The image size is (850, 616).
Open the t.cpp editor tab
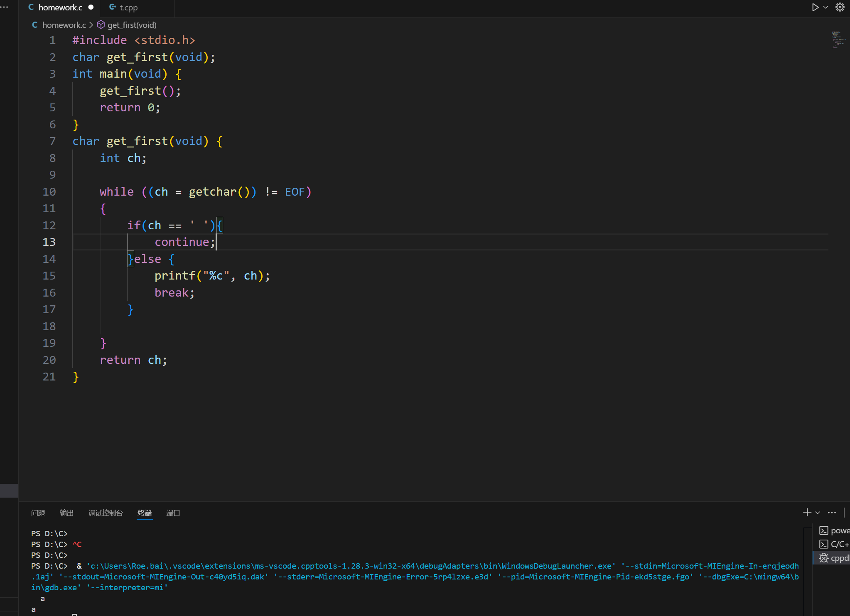tap(128, 7)
